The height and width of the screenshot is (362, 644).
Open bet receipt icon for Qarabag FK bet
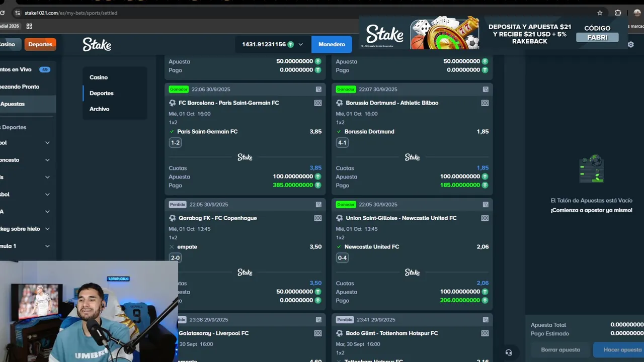click(318, 204)
